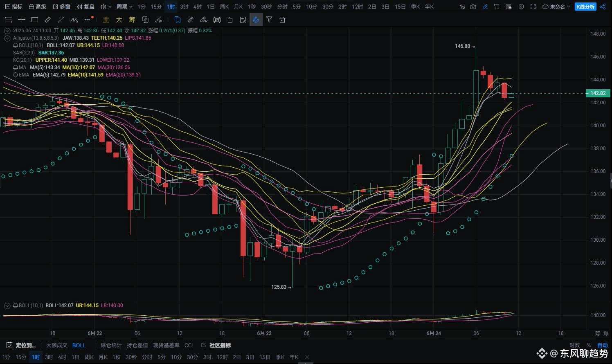Screen dimensions: 612x364
Task: Click the add-window corner icon
Action: (x=497, y=7)
